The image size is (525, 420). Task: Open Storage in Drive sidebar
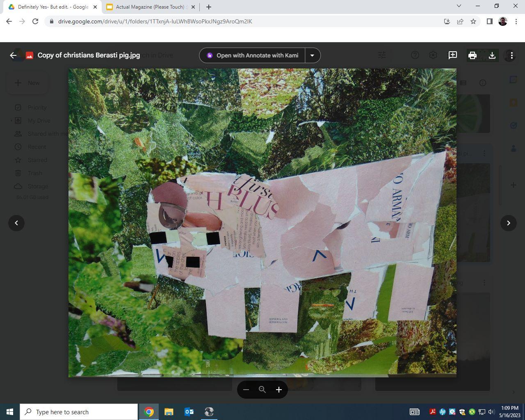38,186
